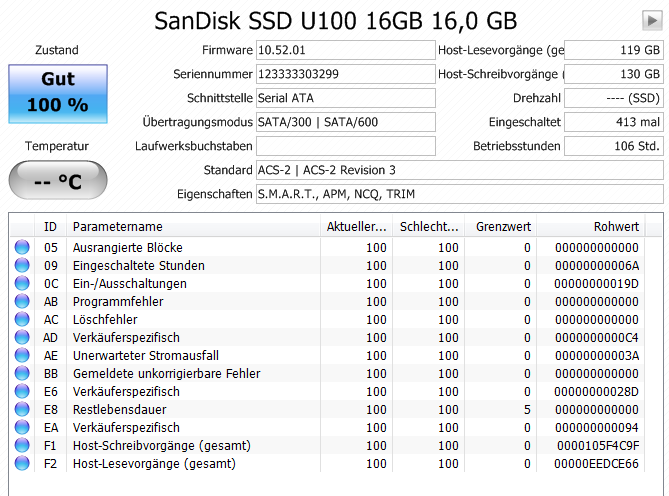Select the Löschfehler row text
The image size is (669, 496).
[x=105, y=319]
